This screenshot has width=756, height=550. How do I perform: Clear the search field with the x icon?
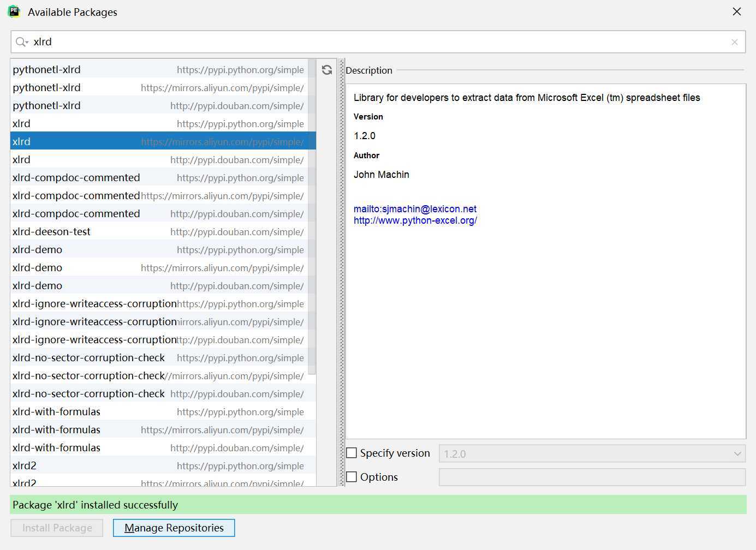click(735, 42)
